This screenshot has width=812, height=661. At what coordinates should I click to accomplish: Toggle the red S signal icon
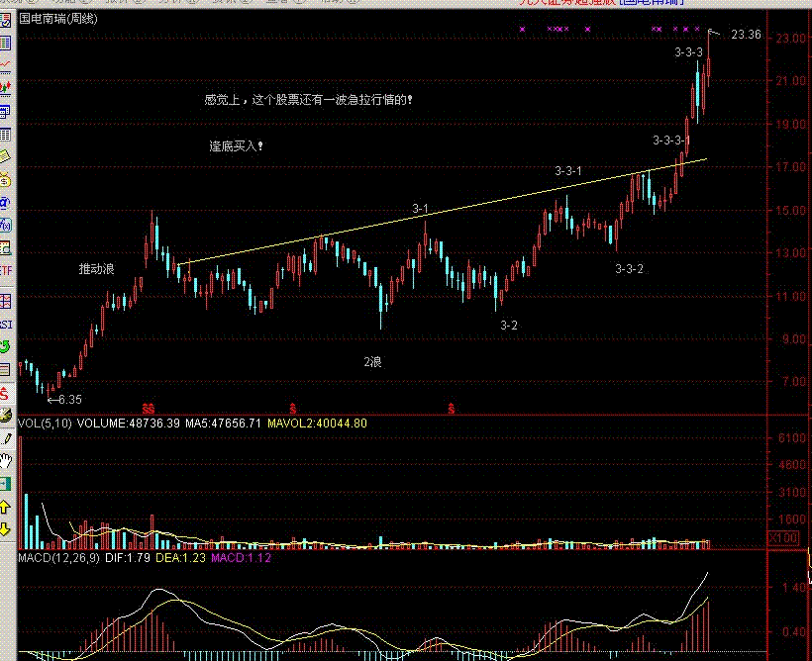point(5,394)
